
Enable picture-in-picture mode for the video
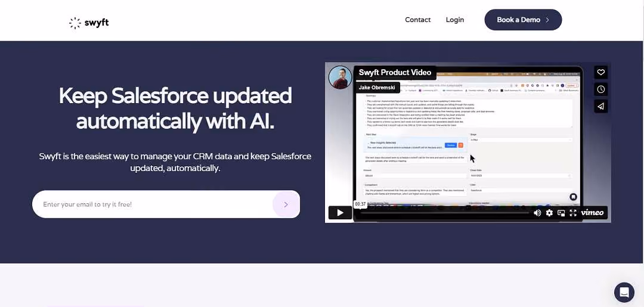tap(561, 213)
